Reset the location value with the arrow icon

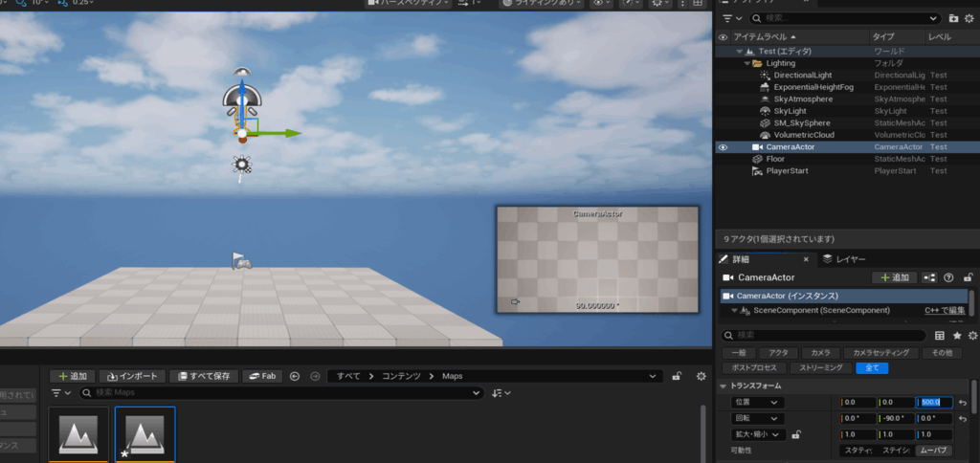point(963,403)
